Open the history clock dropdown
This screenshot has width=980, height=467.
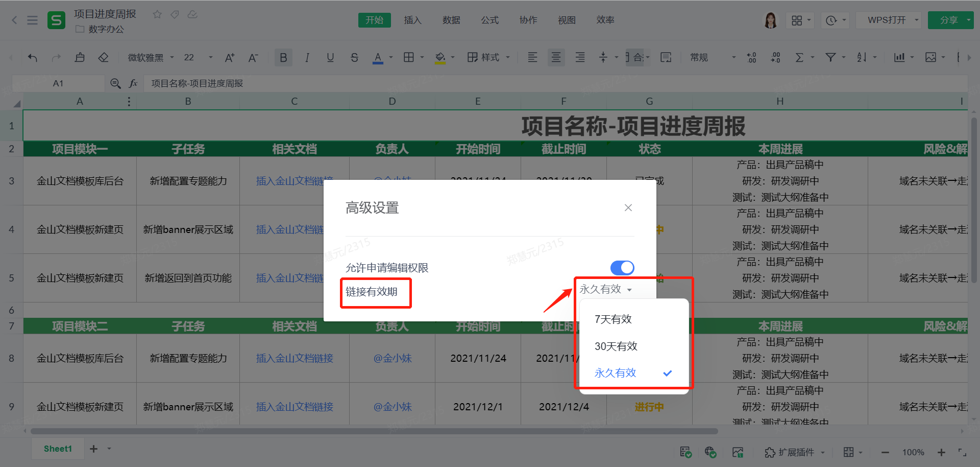click(836, 20)
